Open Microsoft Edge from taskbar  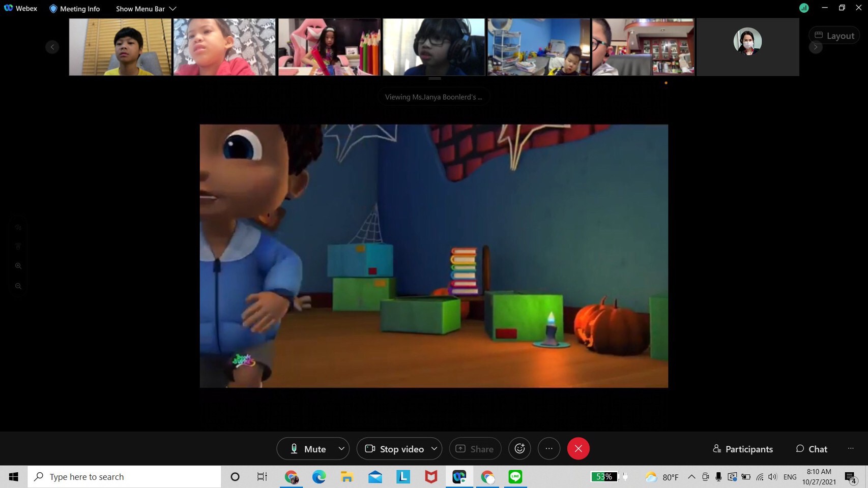tap(319, 477)
